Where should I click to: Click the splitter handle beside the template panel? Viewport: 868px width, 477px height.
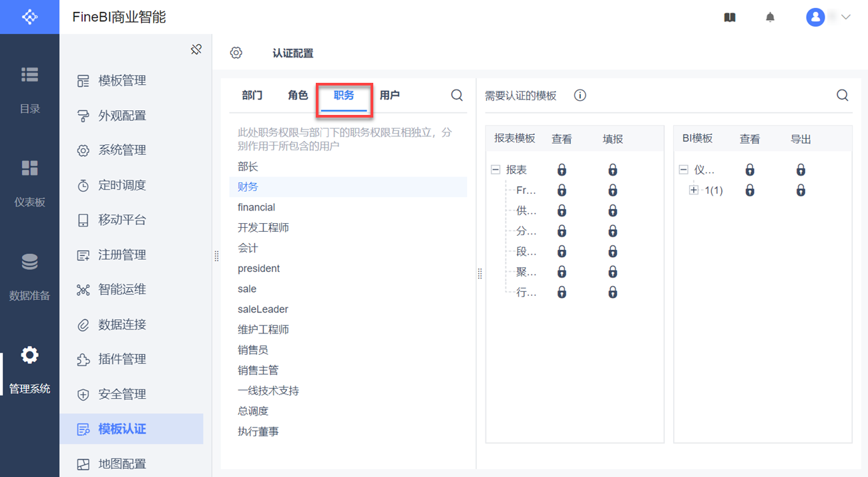point(479,273)
